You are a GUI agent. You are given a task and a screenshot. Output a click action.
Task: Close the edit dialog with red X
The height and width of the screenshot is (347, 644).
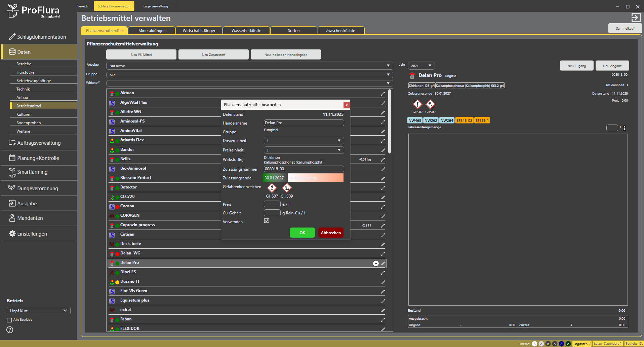coord(347,105)
